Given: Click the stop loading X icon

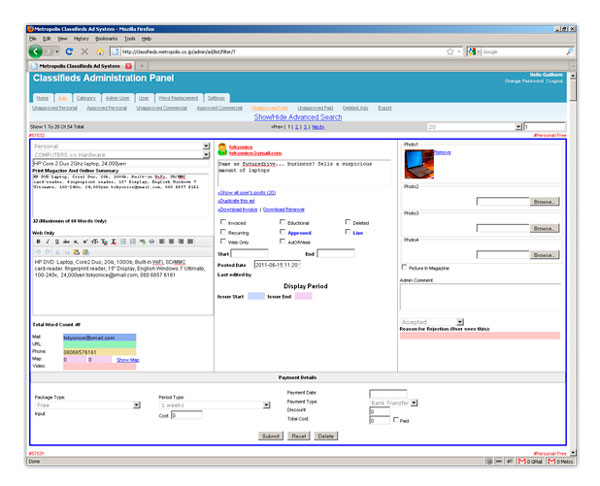Looking at the screenshot, I should pos(85,51).
